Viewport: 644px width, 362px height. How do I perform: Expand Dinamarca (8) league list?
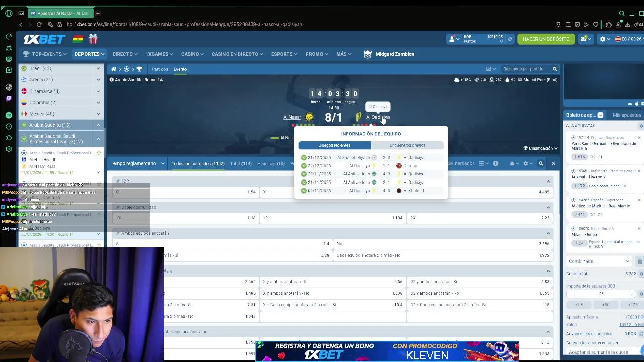[x=98, y=91]
